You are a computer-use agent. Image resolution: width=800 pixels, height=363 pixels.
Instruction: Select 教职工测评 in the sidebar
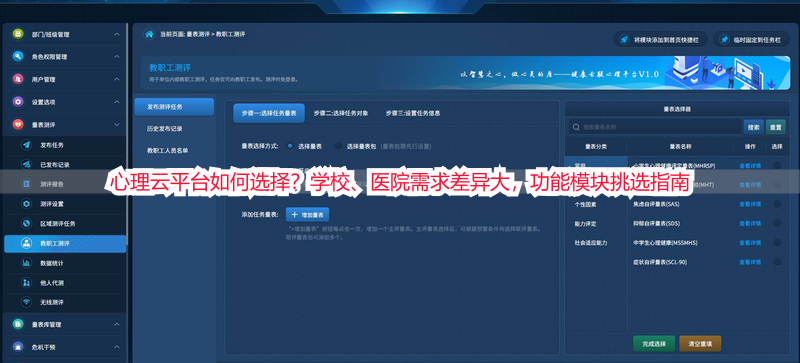point(65,244)
